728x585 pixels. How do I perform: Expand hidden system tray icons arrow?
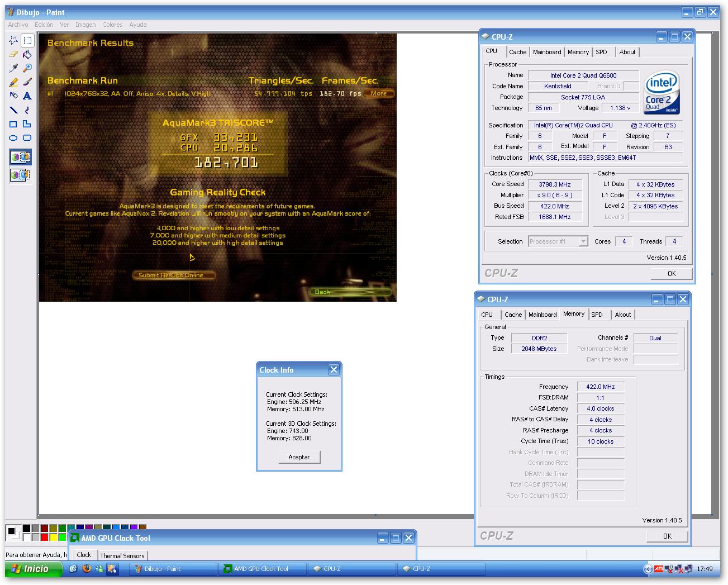(648, 569)
